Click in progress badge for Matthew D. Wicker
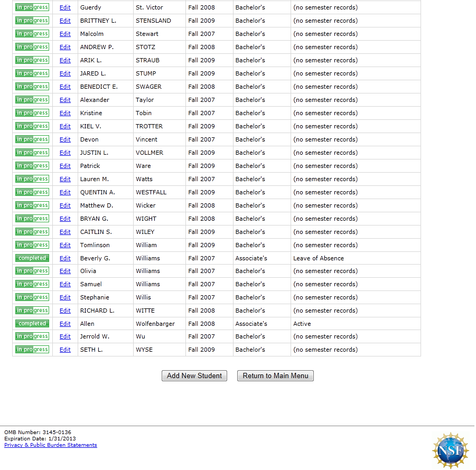The height and width of the screenshot is (470, 476). click(x=32, y=205)
